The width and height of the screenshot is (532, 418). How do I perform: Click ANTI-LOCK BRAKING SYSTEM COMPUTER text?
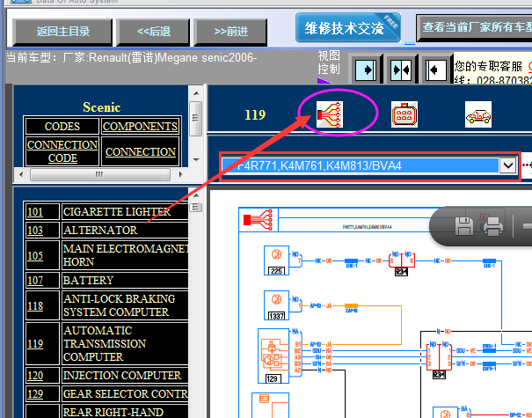[x=119, y=305]
